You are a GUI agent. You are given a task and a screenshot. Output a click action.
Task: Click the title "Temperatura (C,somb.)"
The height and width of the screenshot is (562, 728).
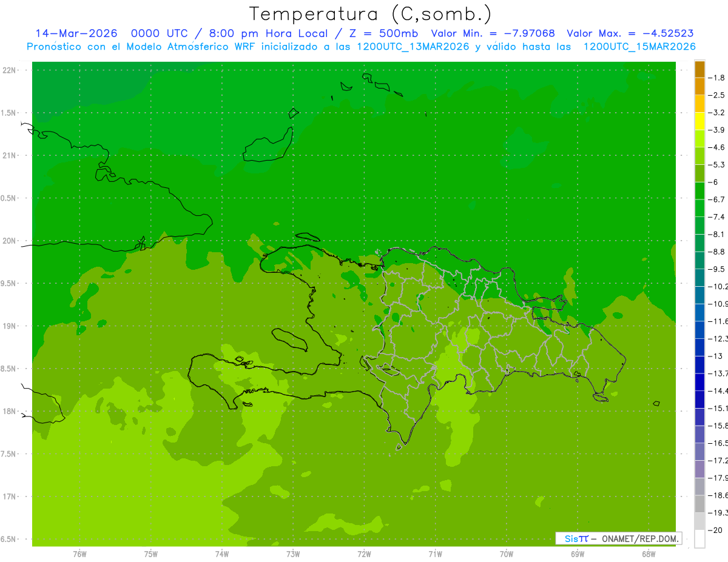tap(370, 14)
